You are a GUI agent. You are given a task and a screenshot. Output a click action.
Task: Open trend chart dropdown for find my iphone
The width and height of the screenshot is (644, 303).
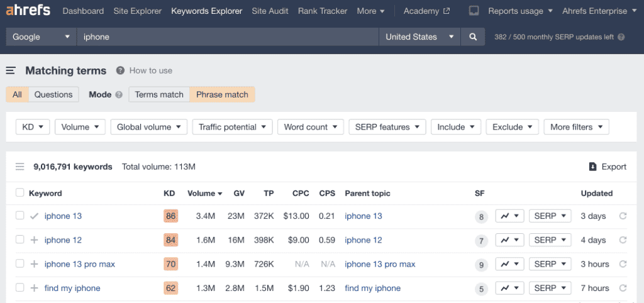pyautogui.click(x=509, y=288)
